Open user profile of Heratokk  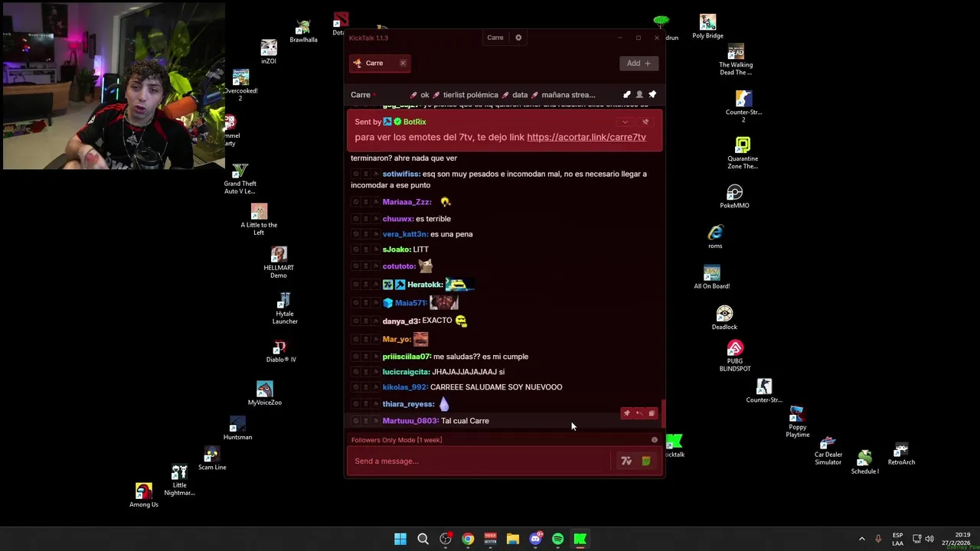point(425,285)
